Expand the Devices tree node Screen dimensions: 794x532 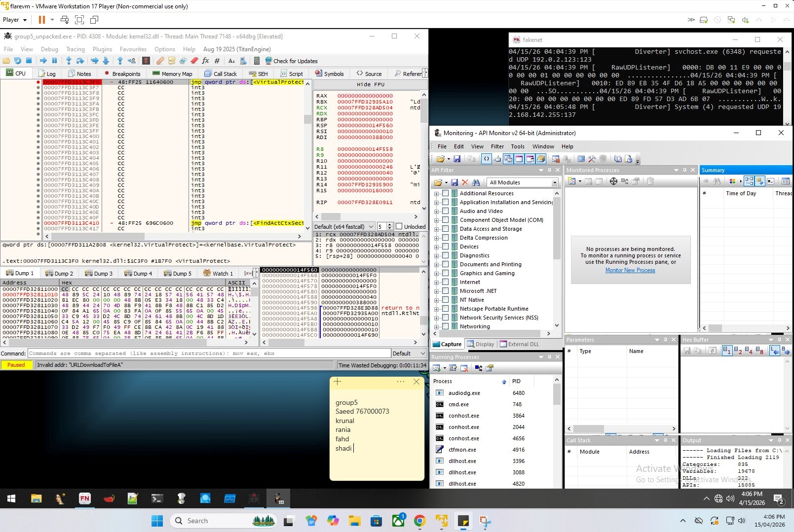pyautogui.click(x=436, y=247)
